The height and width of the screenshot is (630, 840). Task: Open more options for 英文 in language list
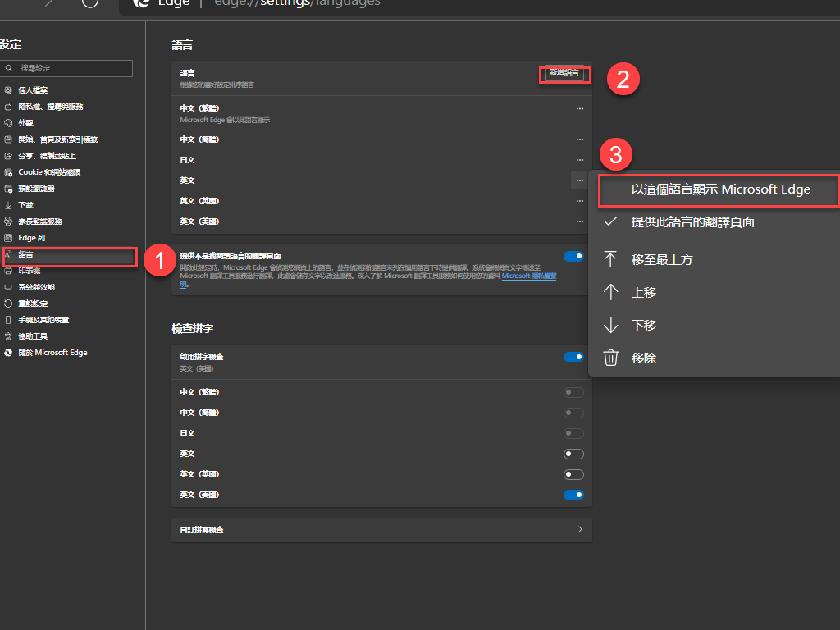click(580, 180)
